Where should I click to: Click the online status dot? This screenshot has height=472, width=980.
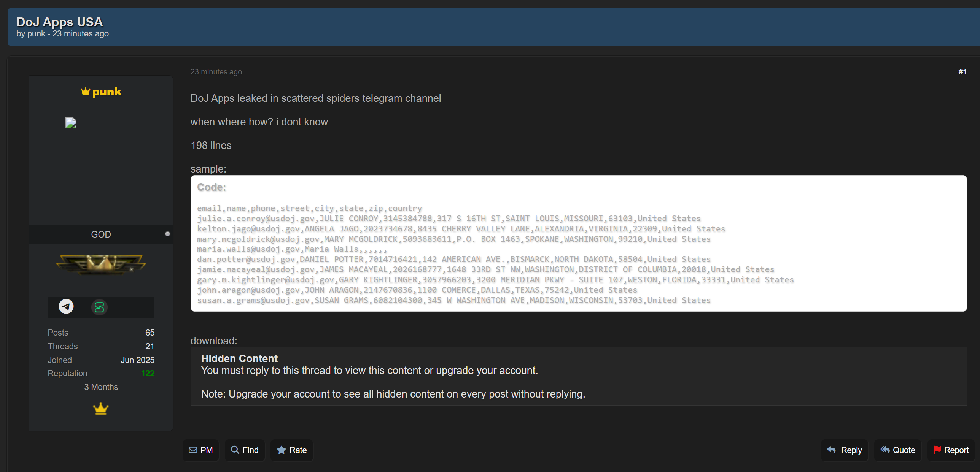coord(167,234)
